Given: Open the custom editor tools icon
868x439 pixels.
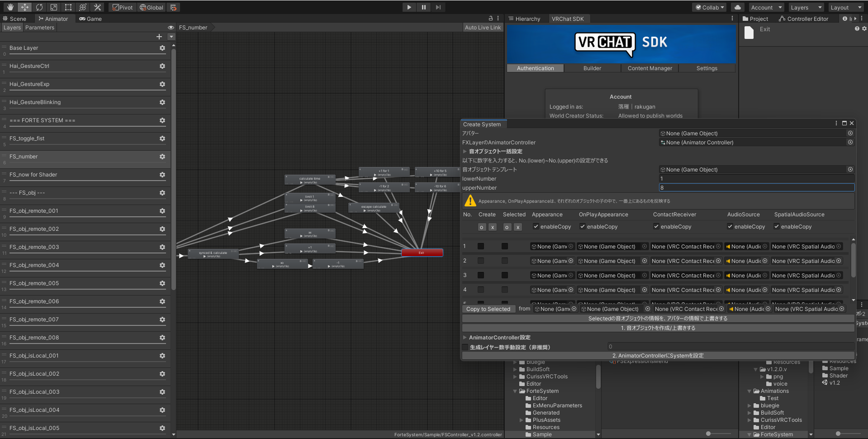Looking at the screenshot, I should click(x=97, y=7).
